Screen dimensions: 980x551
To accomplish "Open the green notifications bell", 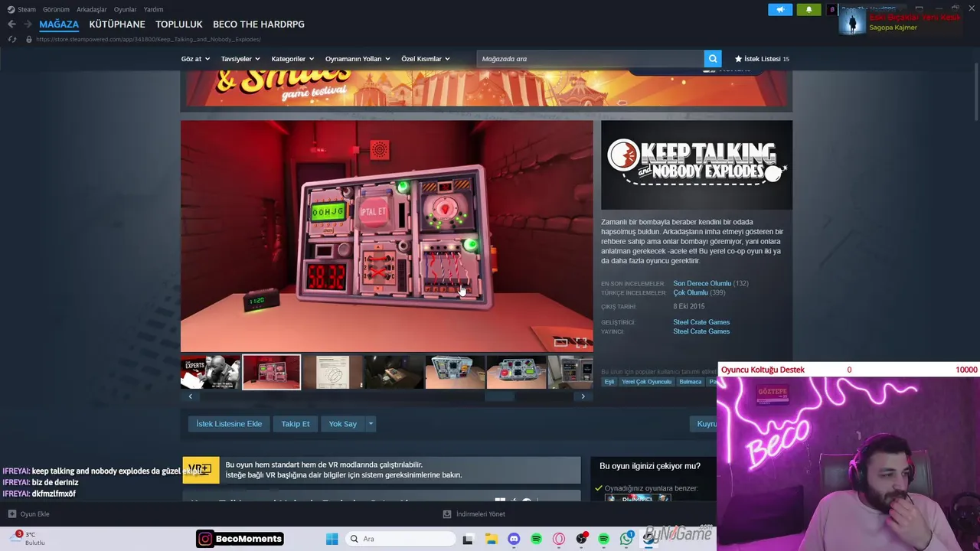I will tap(808, 10).
